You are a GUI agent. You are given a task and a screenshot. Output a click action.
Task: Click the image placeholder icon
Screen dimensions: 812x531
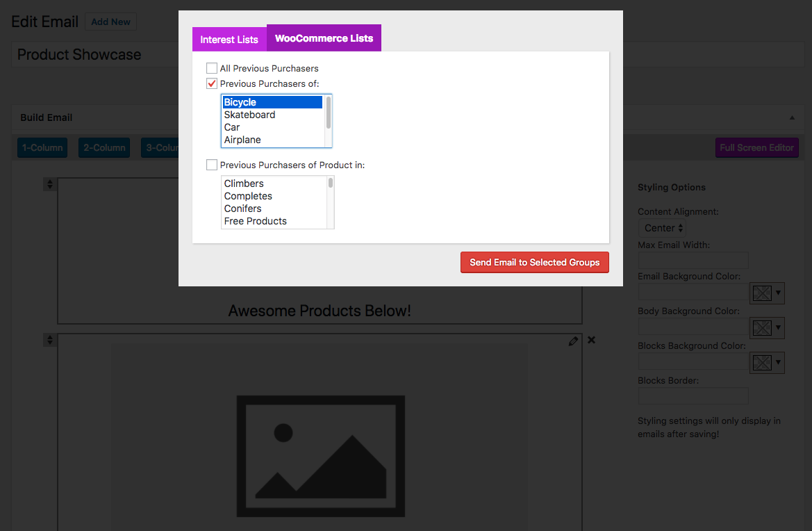[x=320, y=455]
